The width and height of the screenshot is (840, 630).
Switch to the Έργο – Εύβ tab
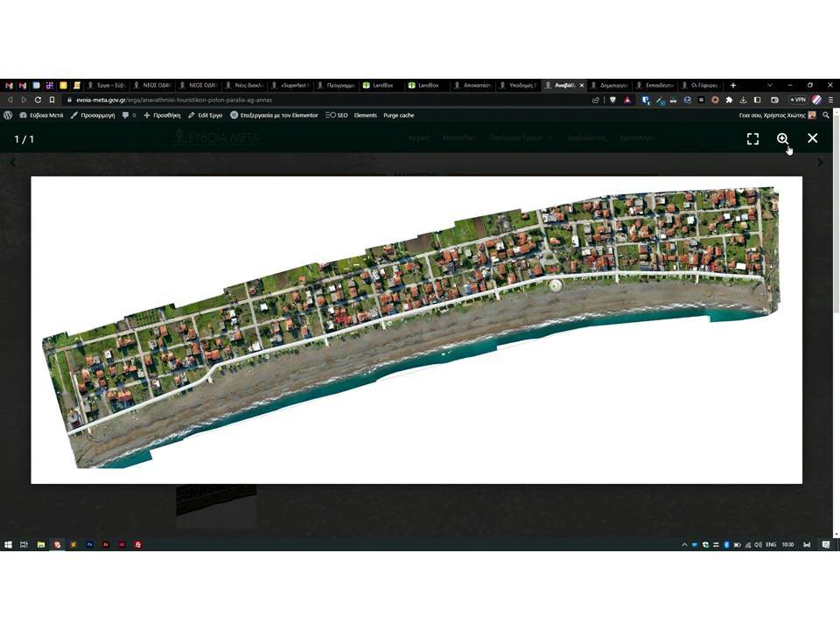tap(107, 85)
